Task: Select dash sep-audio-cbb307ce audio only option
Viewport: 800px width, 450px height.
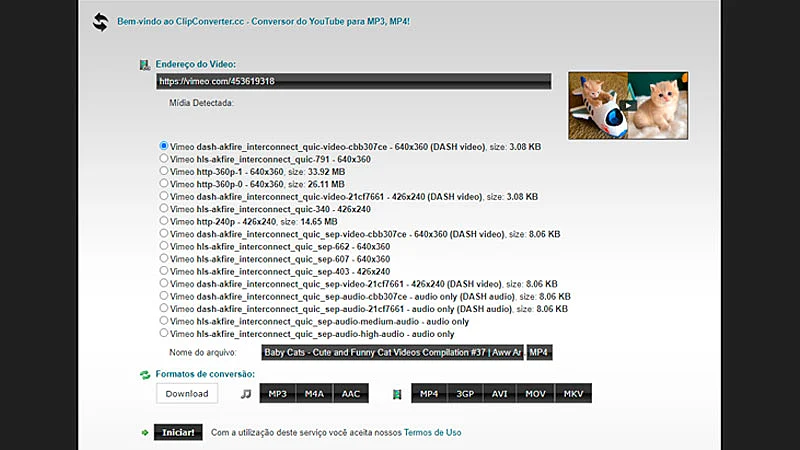Action: [x=163, y=296]
